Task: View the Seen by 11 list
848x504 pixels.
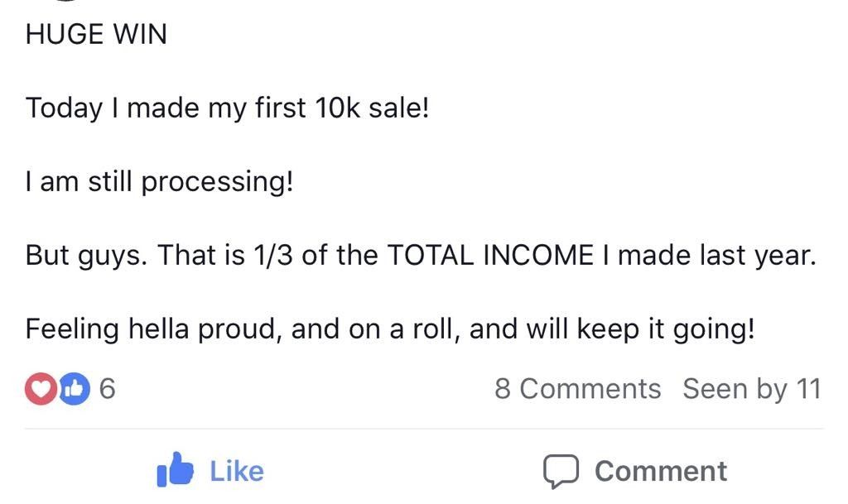Action: (x=751, y=388)
